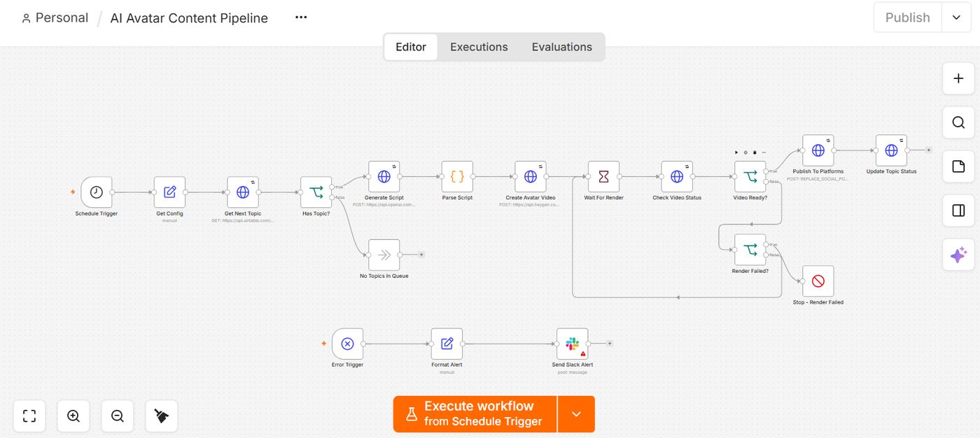The height and width of the screenshot is (438, 980).
Task: Switch to the Executions tab
Action: (x=479, y=47)
